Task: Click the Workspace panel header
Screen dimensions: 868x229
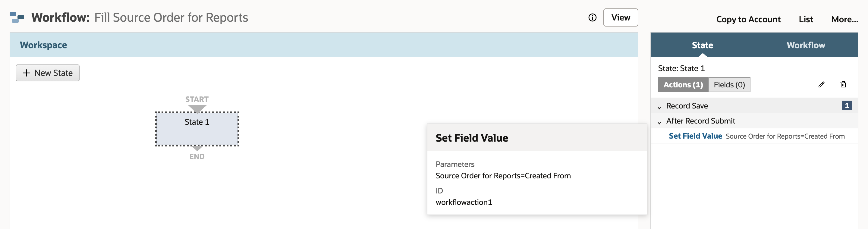Action: 324,45
